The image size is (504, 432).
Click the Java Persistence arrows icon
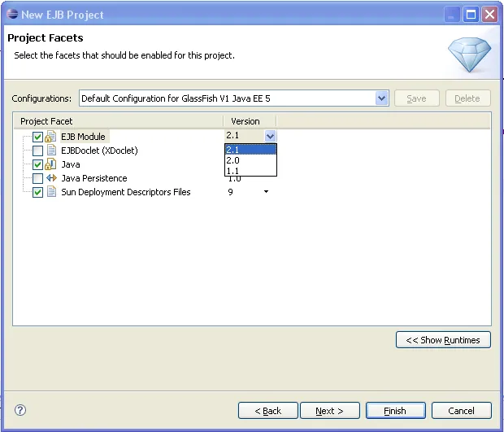point(51,178)
